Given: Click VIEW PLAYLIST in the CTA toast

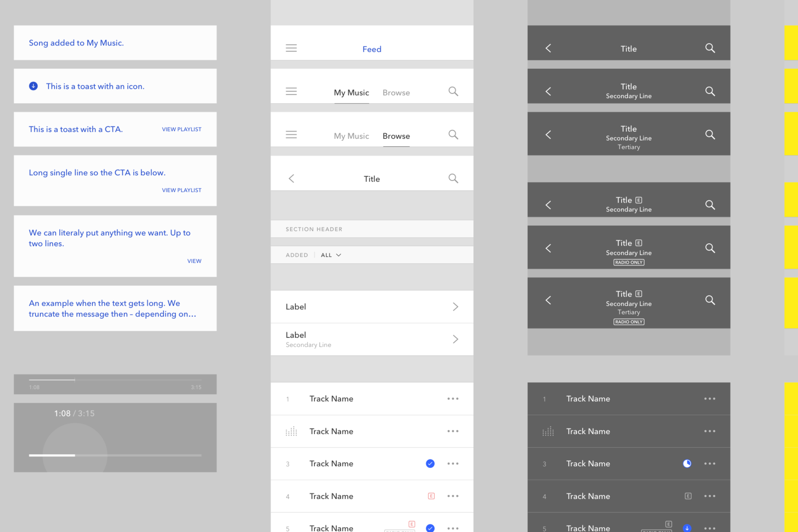Looking at the screenshot, I should click(x=182, y=129).
